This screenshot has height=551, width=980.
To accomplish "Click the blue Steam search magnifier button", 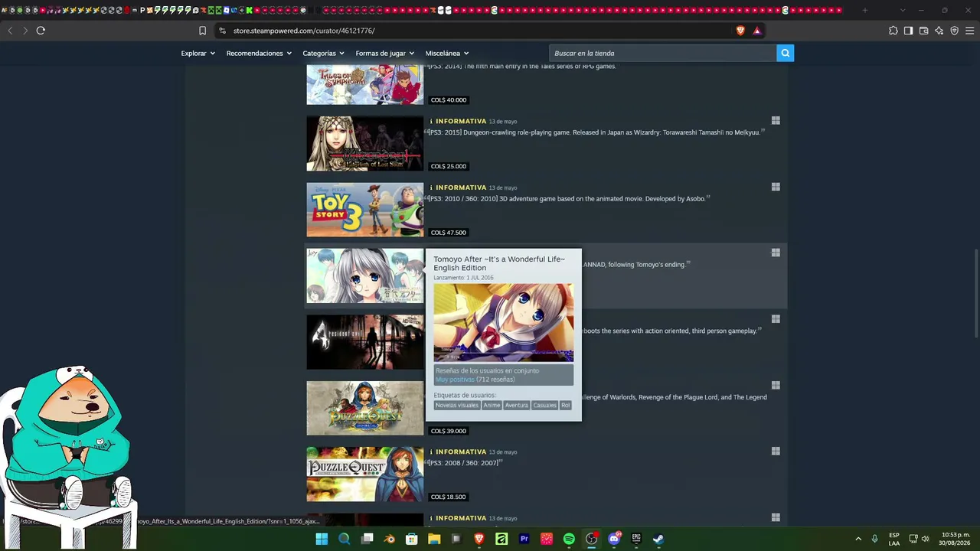I will point(785,53).
